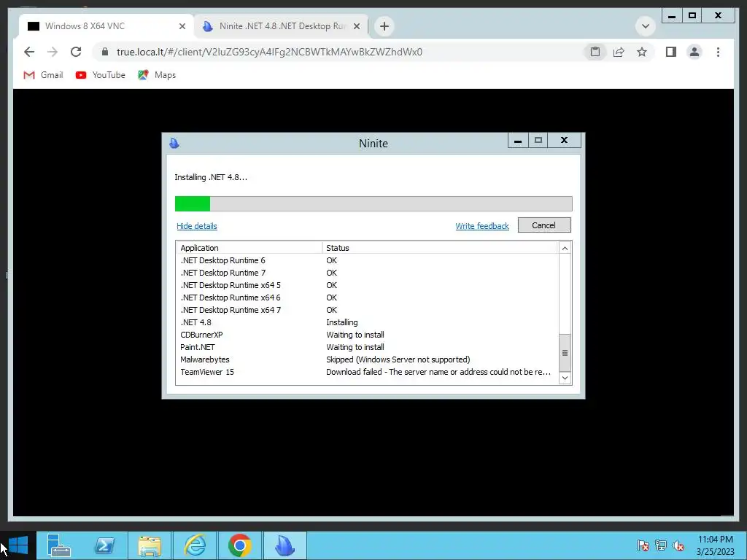Click the Write feedback link
This screenshot has height=560, width=747.
(482, 226)
